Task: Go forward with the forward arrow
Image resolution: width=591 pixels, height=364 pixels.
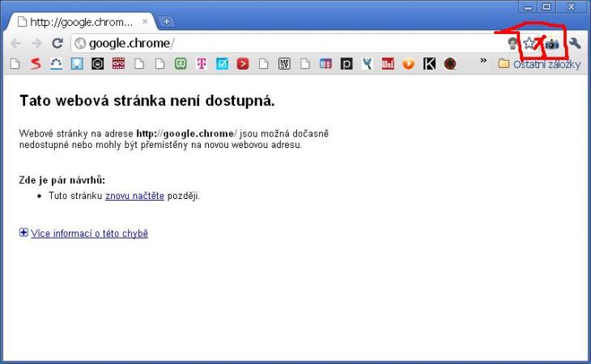Action: click(x=36, y=44)
